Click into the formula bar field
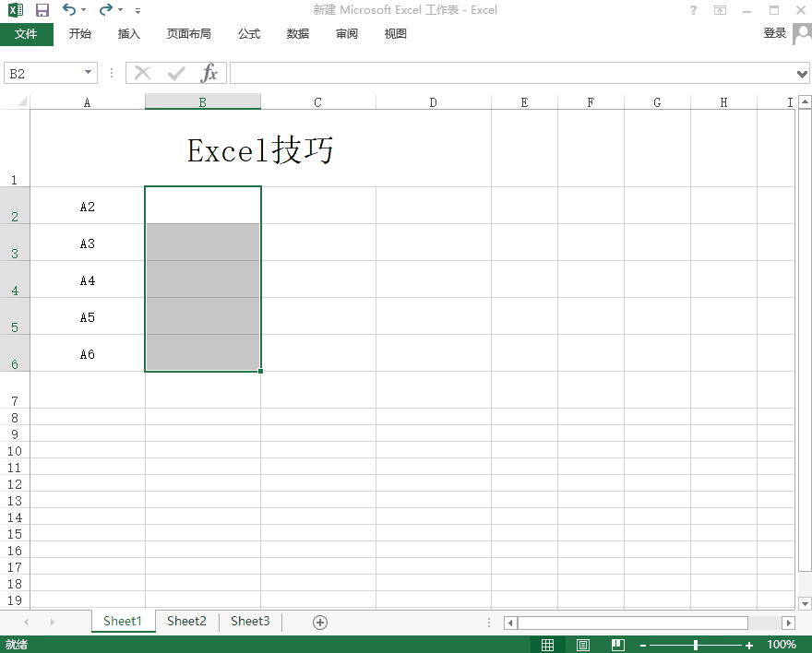812x653 pixels. coord(513,74)
